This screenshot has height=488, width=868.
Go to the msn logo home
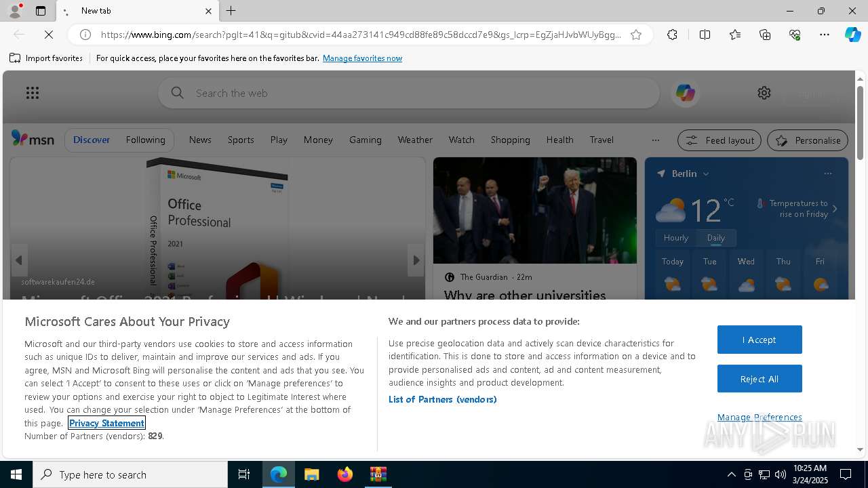point(33,139)
